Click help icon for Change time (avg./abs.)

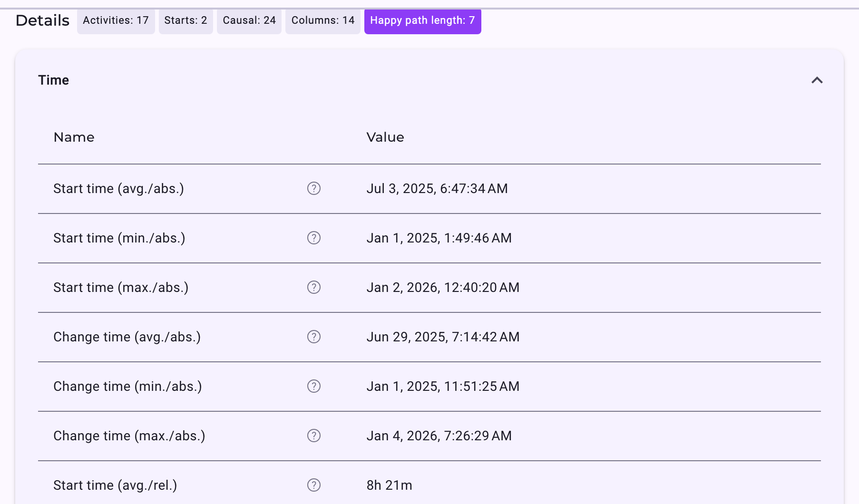314,337
